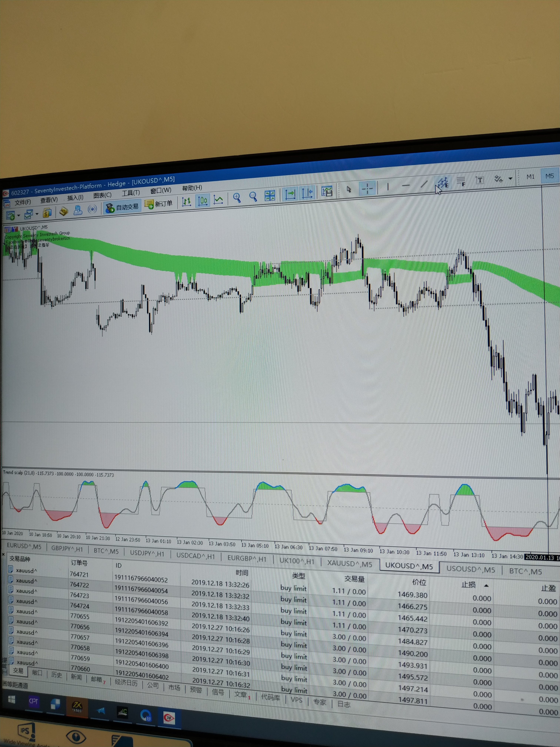This screenshot has height=747, width=560.
Task: Sort by the 价位 column header
Action: pyautogui.click(x=419, y=582)
